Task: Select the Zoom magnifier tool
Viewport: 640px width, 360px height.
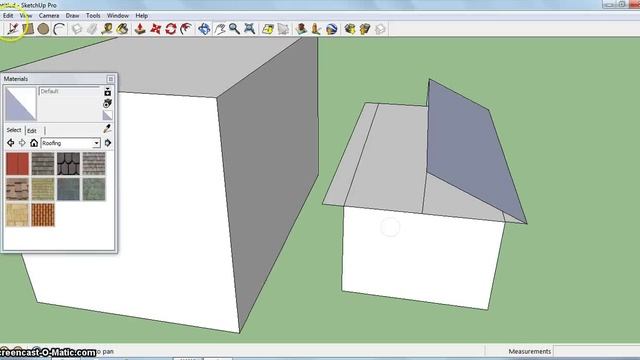Action: (x=234, y=29)
